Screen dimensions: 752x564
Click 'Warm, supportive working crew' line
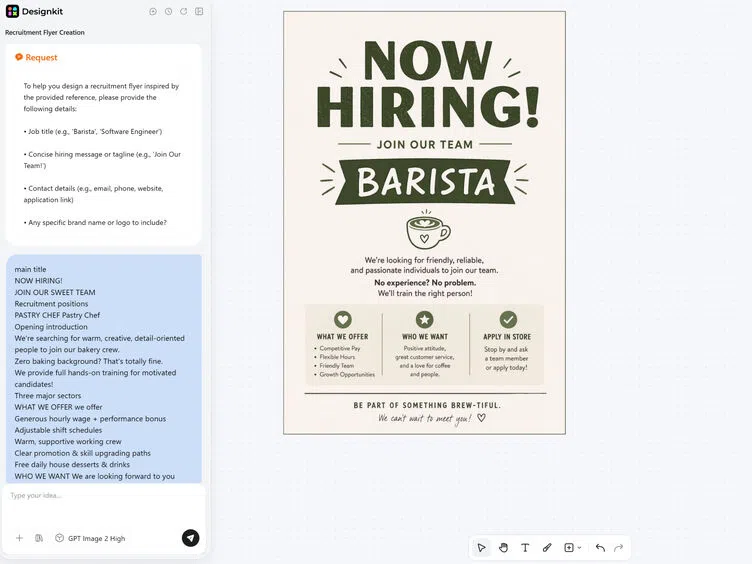tap(68, 442)
